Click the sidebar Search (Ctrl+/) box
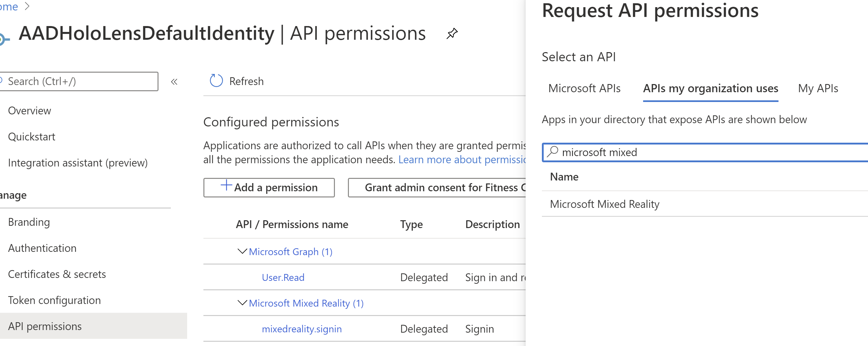The width and height of the screenshot is (868, 346). click(79, 81)
